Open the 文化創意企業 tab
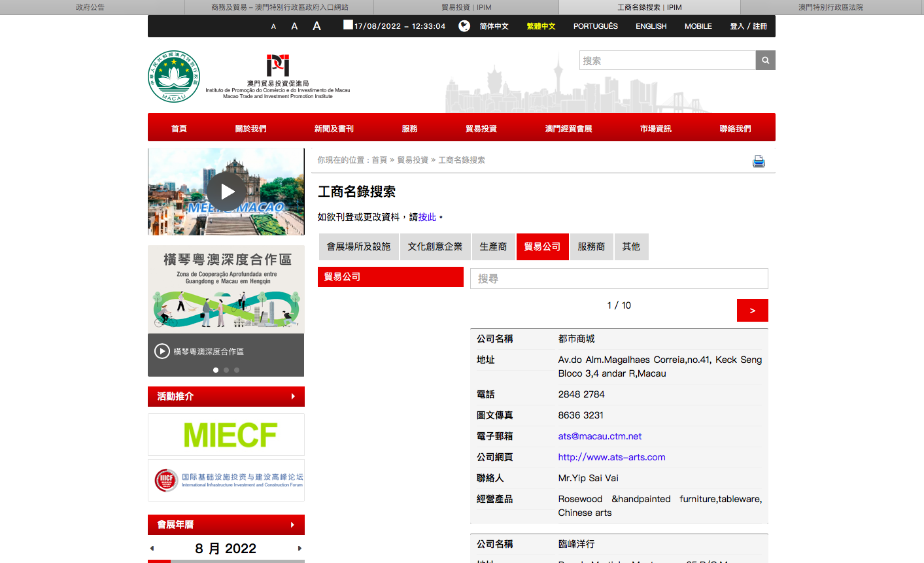Screen dimensions: 924x563 point(435,247)
